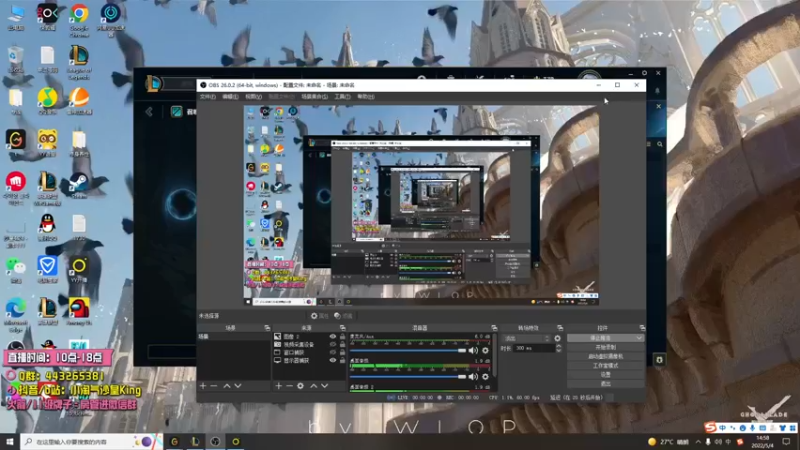Viewport: 800px width, 450px height.
Task: Open Steam desktop shortcut
Action: [79, 186]
